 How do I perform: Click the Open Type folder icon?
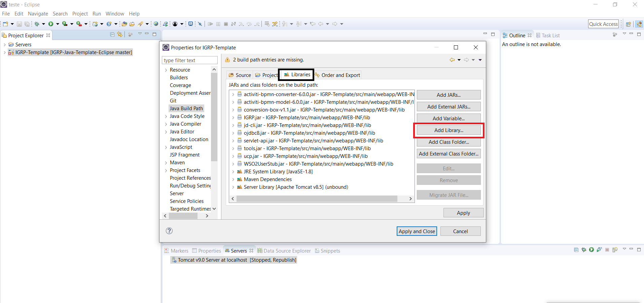(124, 24)
